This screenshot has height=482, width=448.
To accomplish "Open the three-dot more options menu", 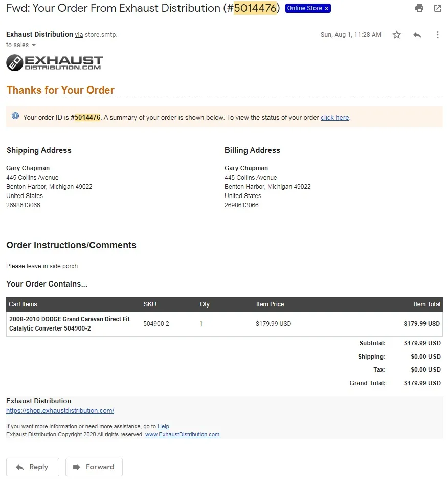I will click(x=438, y=35).
